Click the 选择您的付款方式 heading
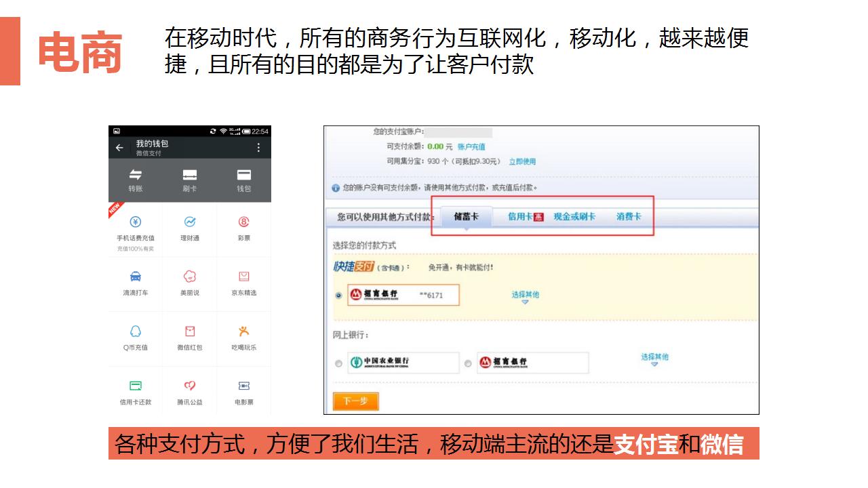The width and height of the screenshot is (868, 488). (364, 245)
